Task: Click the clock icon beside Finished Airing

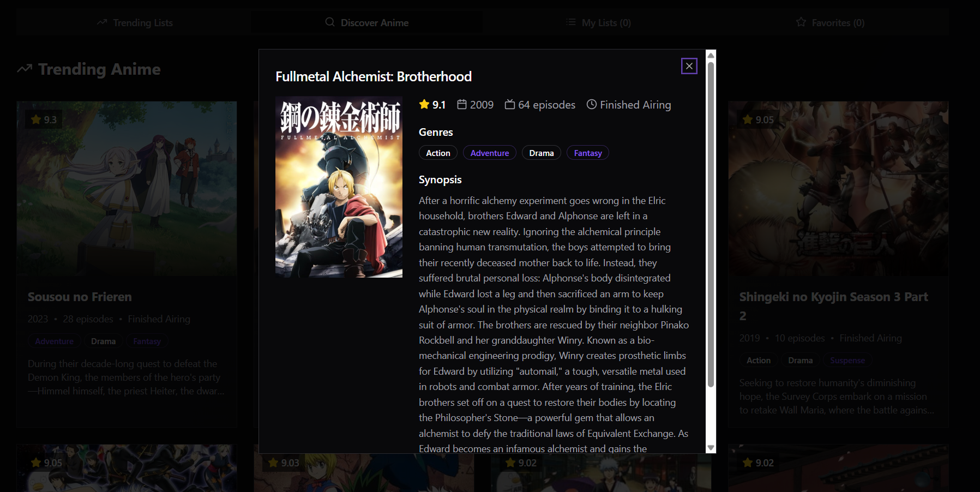Action: point(592,104)
